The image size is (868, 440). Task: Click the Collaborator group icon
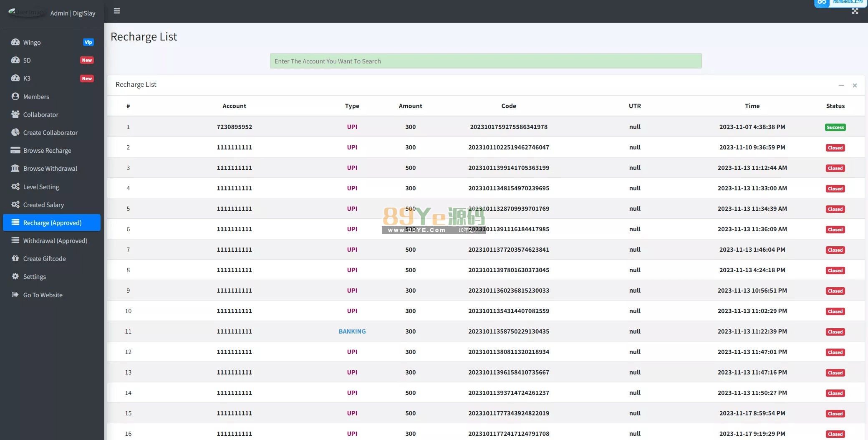[x=15, y=114]
